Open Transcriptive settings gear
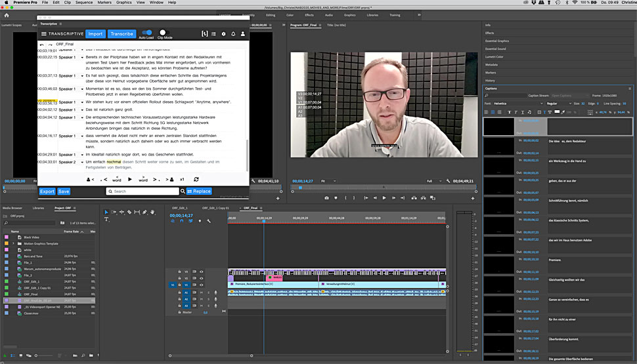 223,33
